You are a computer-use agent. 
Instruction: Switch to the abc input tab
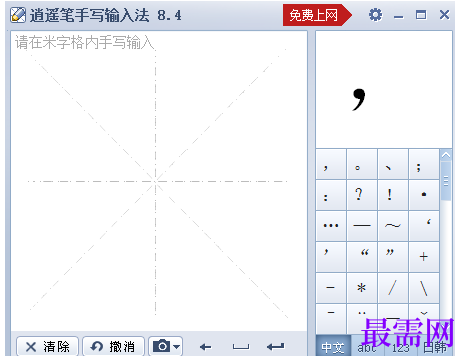(367, 347)
